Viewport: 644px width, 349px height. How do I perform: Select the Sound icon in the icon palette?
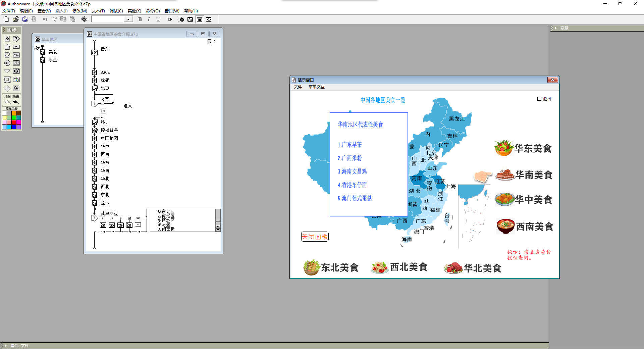pyautogui.click(x=16, y=71)
